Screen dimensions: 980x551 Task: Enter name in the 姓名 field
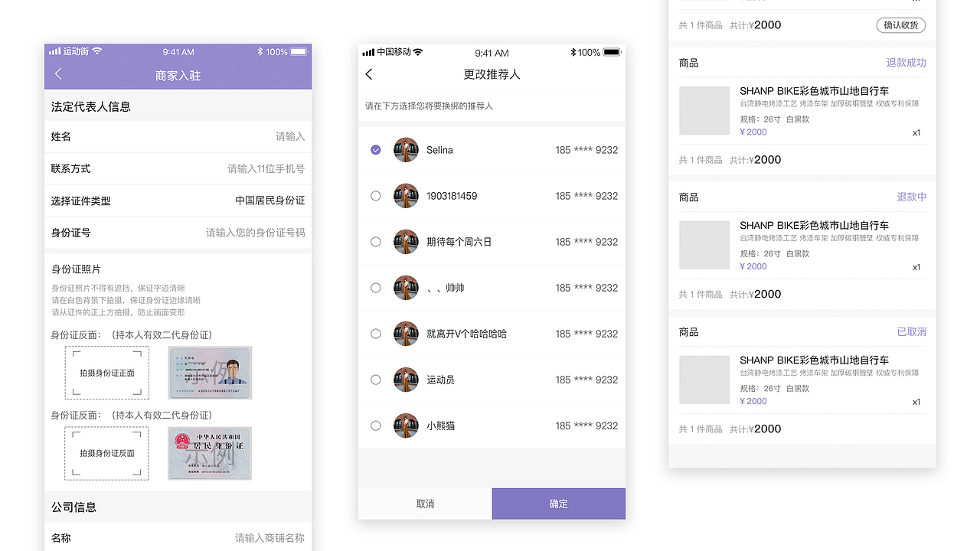click(178, 136)
